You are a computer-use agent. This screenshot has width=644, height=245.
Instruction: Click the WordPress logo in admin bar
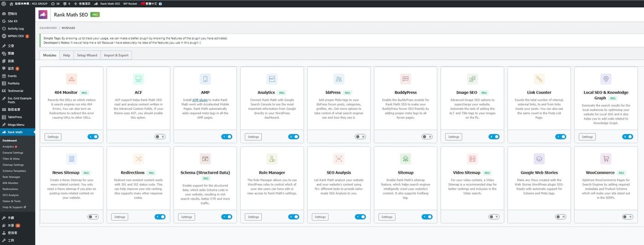tap(4, 3)
